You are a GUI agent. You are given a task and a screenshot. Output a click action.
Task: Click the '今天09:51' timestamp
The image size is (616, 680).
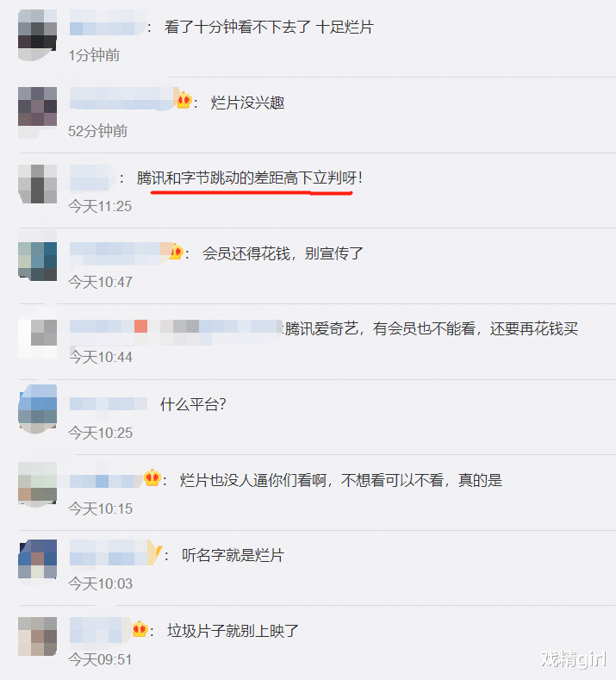tap(100, 659)
